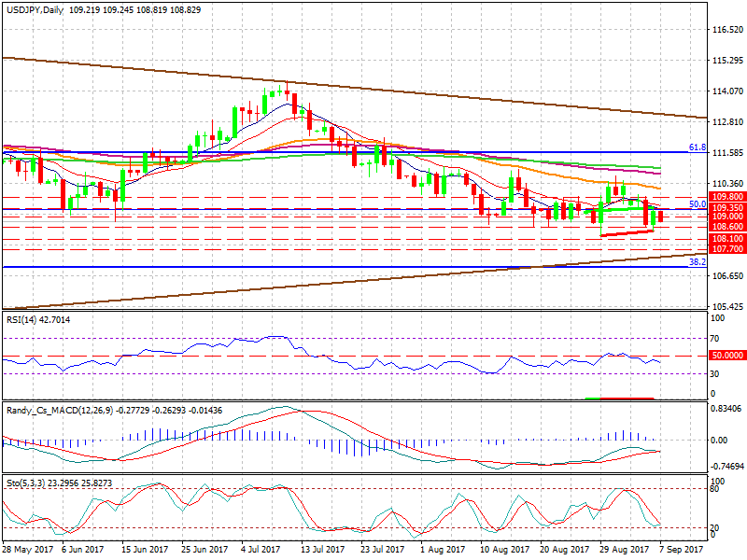Click the Stochastic 20 scale value
Image resolution: width=747 pixels, height=560 pixels.
coord(714,527)
